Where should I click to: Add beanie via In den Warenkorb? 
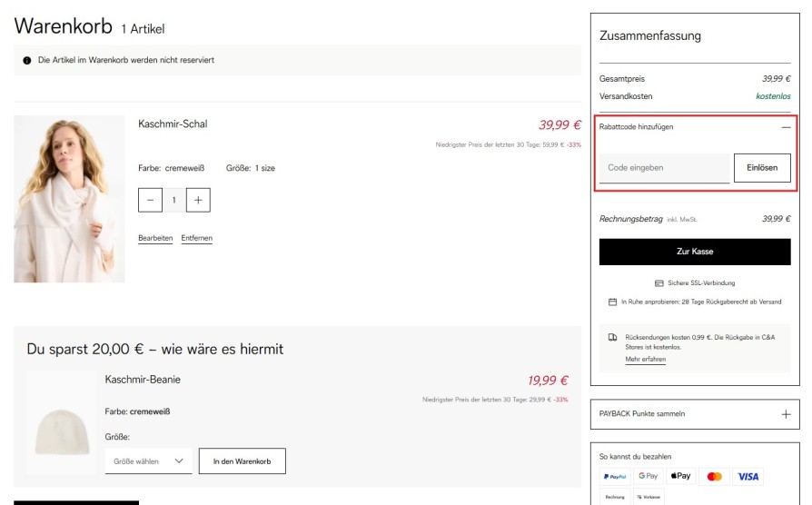(243, 461)
